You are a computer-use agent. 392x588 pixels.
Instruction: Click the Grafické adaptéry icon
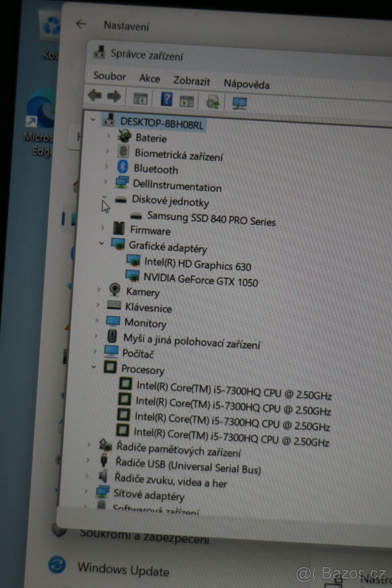click(x=118, y=244)
